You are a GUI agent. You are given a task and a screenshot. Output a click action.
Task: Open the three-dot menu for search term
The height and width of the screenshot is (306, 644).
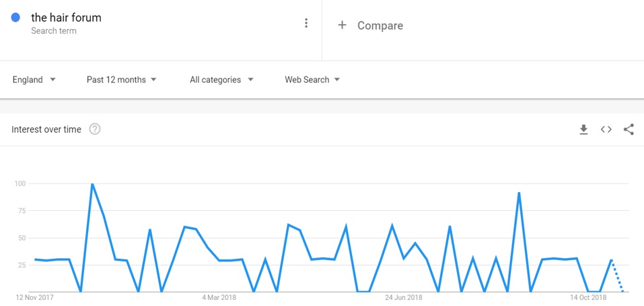(306, 23)
